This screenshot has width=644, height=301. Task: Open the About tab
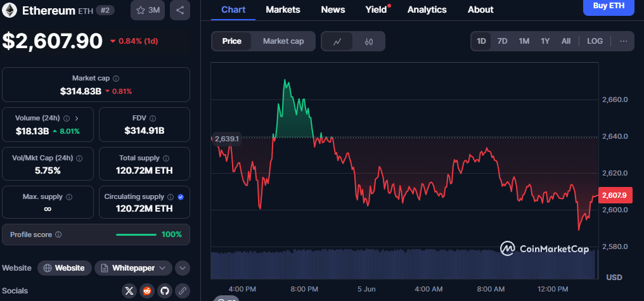480,10
